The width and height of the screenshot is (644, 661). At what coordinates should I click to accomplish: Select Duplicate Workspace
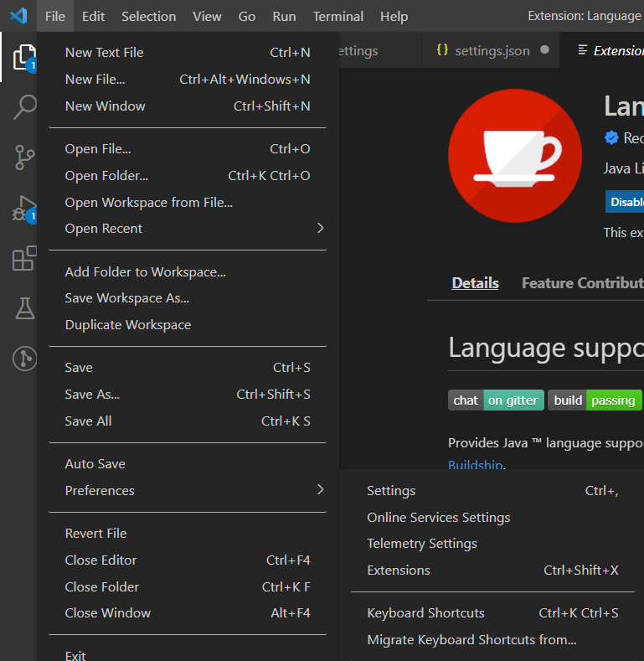coord(188,324)
